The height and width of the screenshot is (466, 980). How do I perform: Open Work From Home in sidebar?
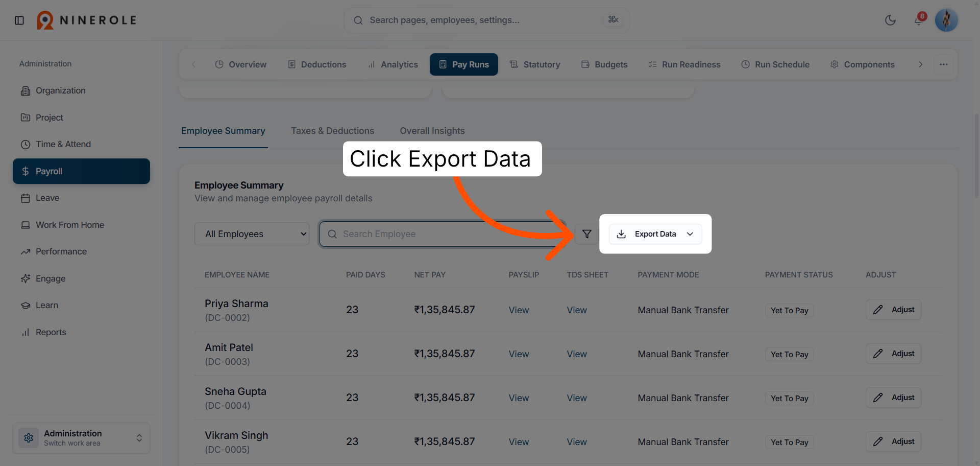tap(82, 225)
